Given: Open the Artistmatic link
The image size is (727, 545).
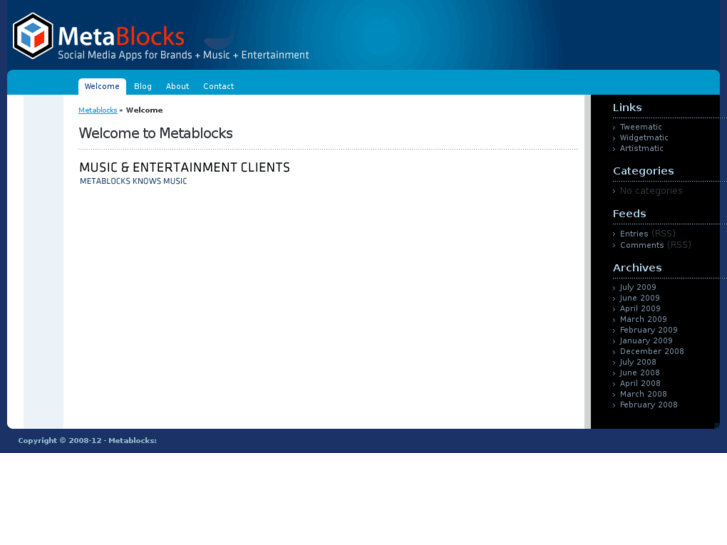Looking at the screenshot, I should click(641, 148).
